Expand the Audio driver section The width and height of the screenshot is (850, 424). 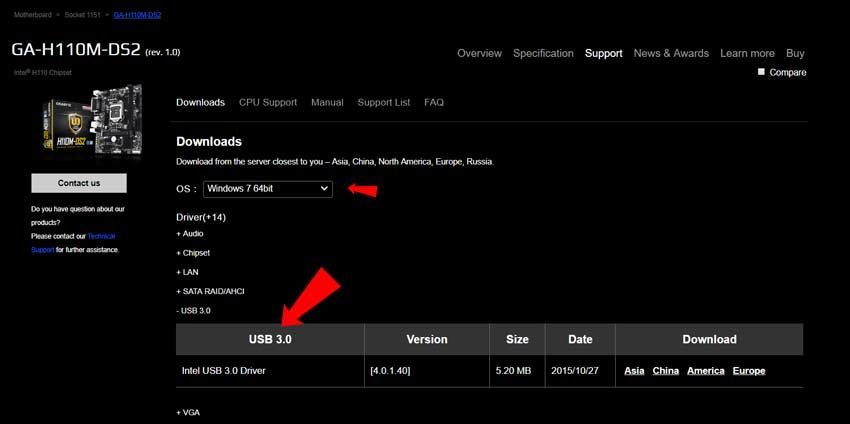[190, 234]
